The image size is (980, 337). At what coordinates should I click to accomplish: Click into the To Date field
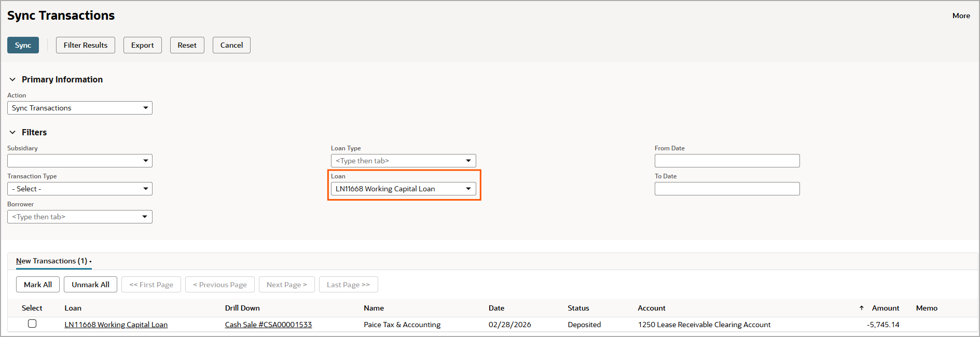727,189
